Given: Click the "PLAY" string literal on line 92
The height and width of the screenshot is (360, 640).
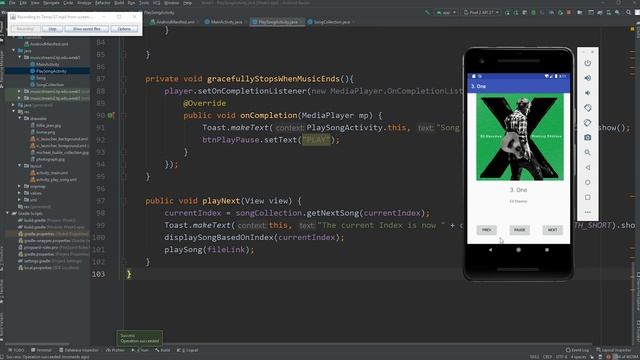Looking at the screenshot, I should click(x=316, y=140).
